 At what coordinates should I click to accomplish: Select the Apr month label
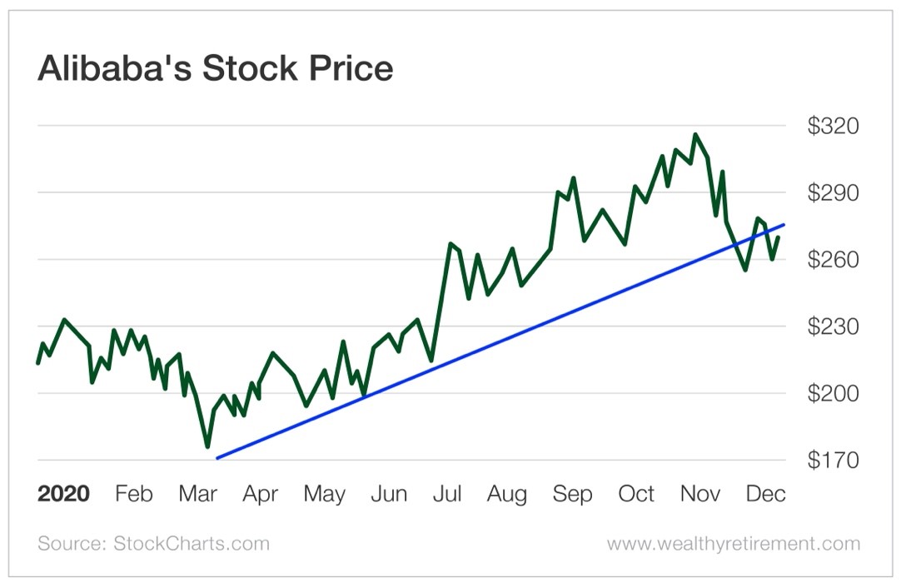pos(260,494)
